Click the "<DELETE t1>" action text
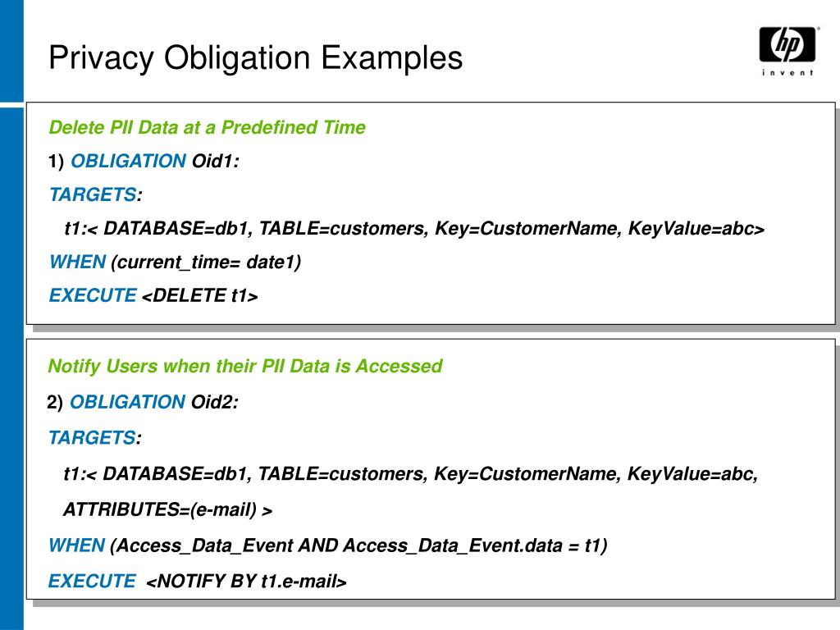The width and height of the screenshot is (840, 630). [200, 296]
